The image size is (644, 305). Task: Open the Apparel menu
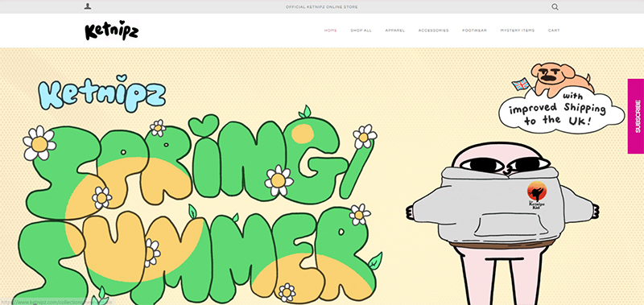click(x=395, y=31)
